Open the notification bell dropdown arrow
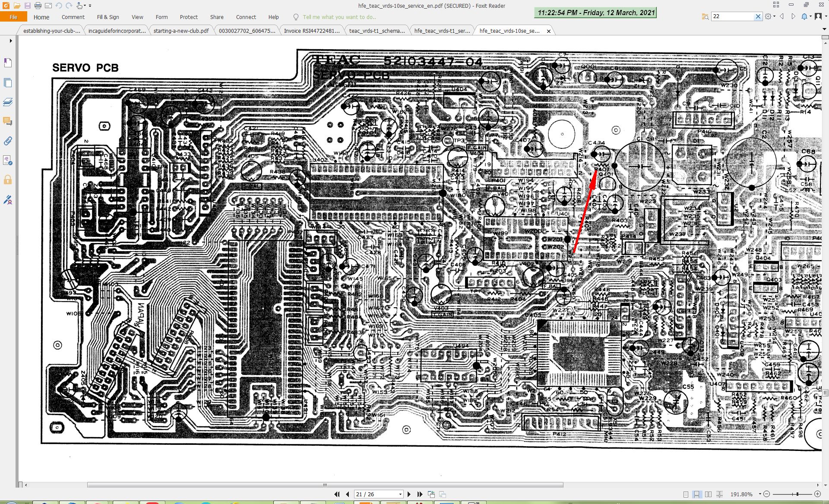This screenshot has height=504, width=829. (x=810, y=16)
